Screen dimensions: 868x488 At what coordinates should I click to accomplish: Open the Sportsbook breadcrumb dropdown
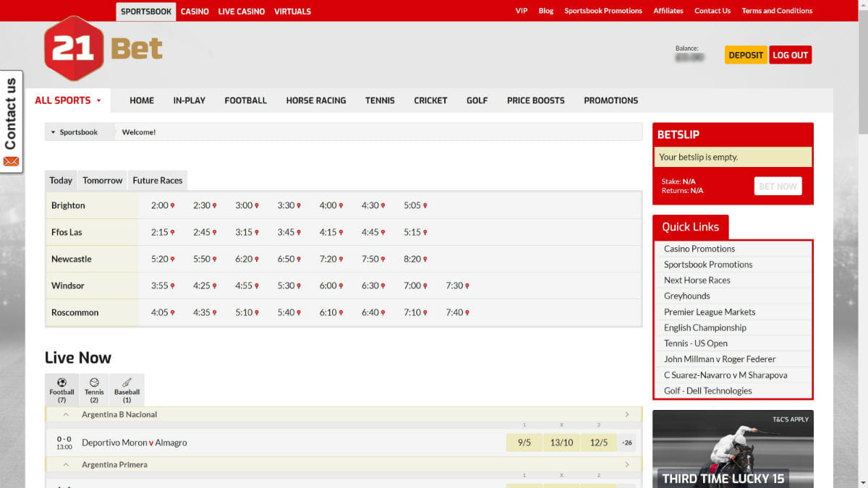click(x=78, y=132)
